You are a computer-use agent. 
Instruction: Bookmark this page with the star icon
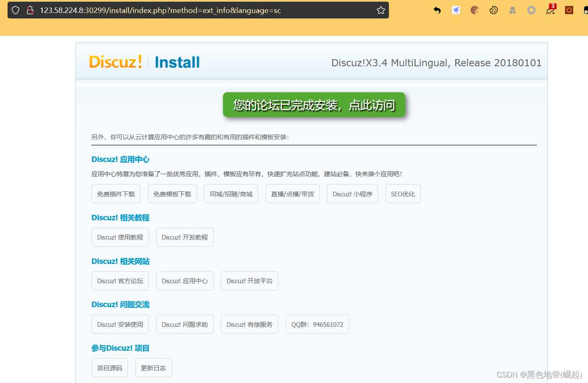point(381,10)
